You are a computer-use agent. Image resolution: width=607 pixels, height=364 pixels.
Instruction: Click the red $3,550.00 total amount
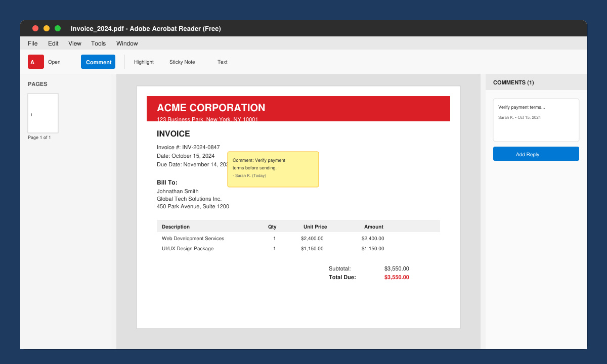397,277
